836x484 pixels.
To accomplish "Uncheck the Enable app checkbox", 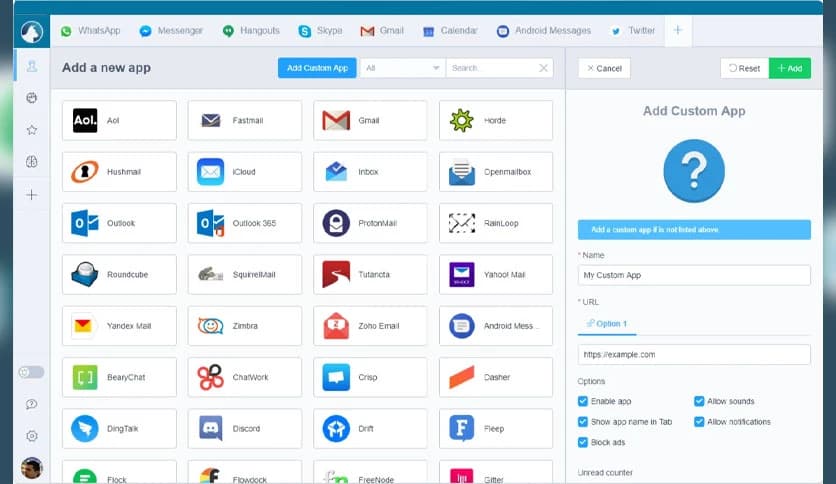I will (x=583, y=401).
